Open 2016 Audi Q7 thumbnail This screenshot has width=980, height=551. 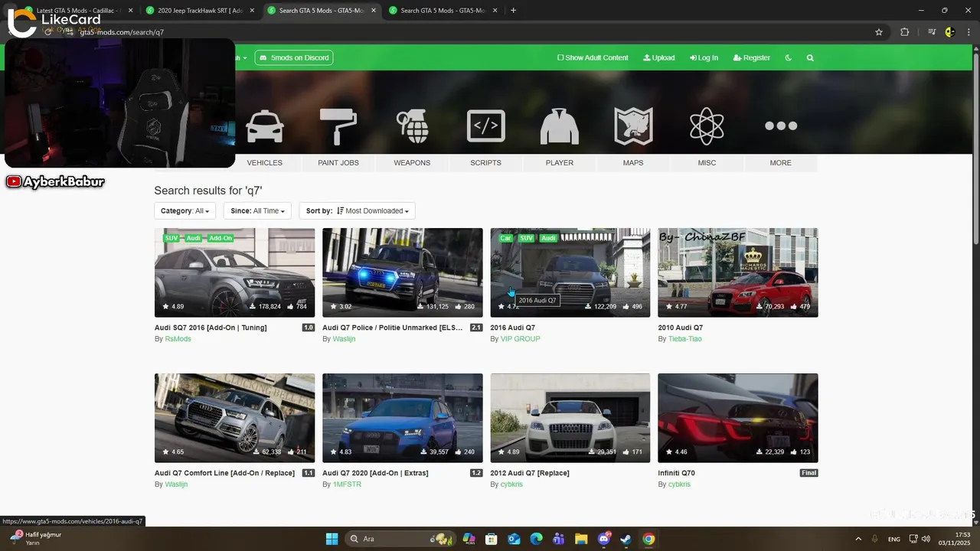[570, 272]
